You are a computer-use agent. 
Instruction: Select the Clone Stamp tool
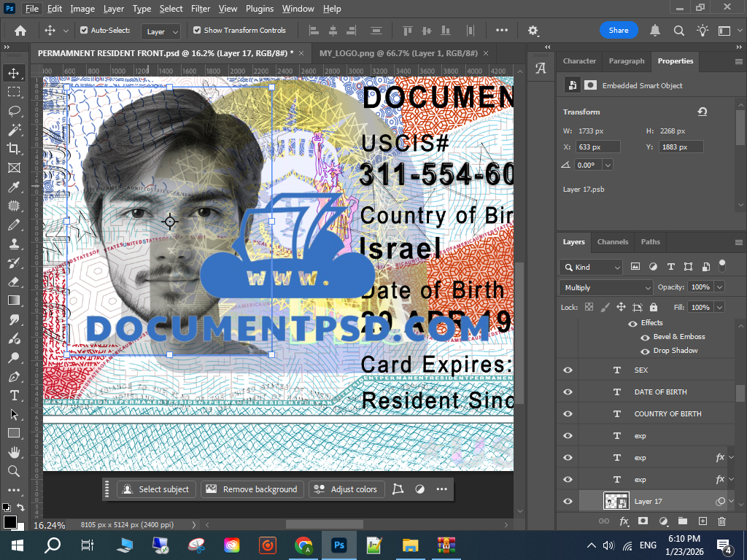[x=13, y=244]
